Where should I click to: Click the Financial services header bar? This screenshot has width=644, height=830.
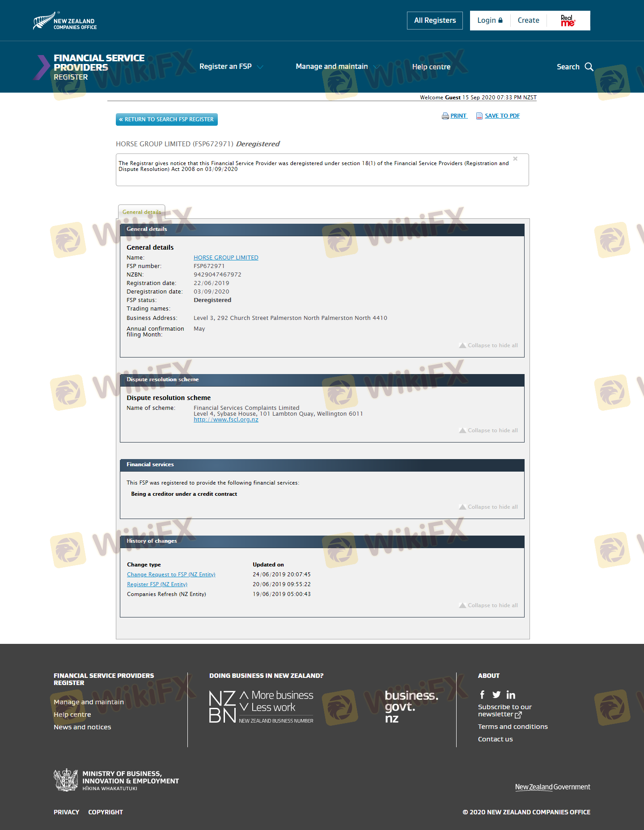(322, 465)
